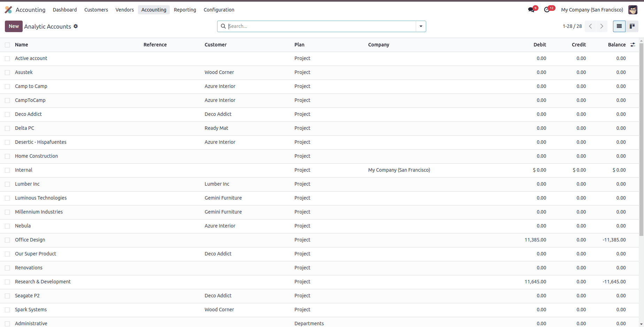644x327 pixels.
Task: Tick the select-all checkbox in header
Action: point(7,45)
